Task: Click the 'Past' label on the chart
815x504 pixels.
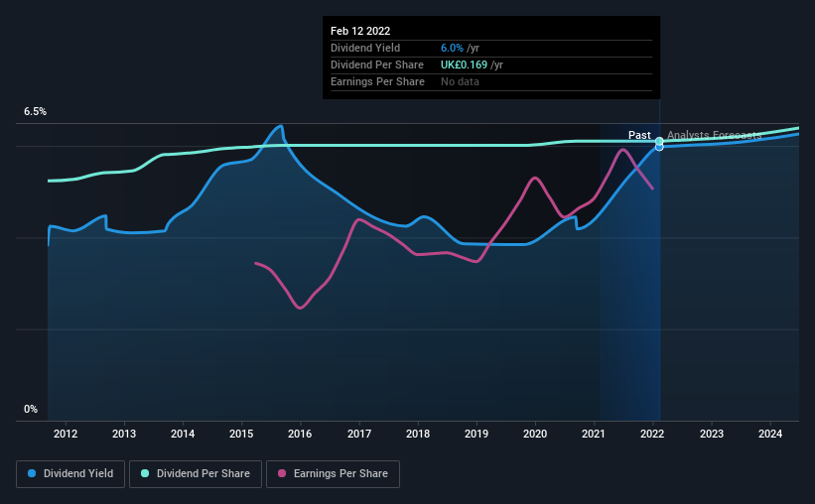Action: [x=639, y=135]
